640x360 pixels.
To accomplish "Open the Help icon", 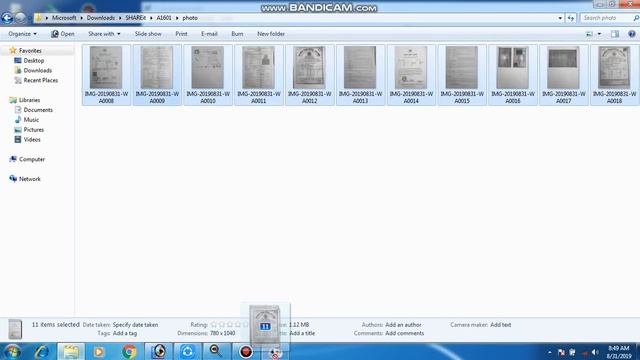I will (x=631, y=34).
